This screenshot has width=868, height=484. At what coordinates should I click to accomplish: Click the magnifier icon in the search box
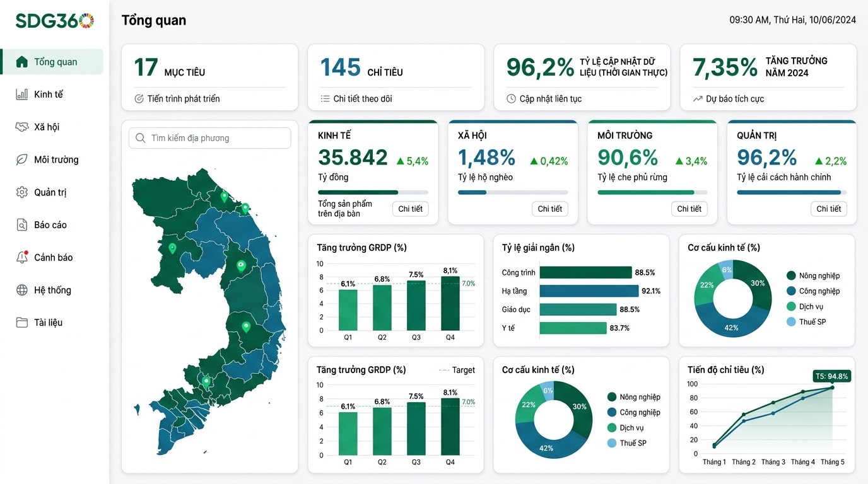(x=141, y=138)
